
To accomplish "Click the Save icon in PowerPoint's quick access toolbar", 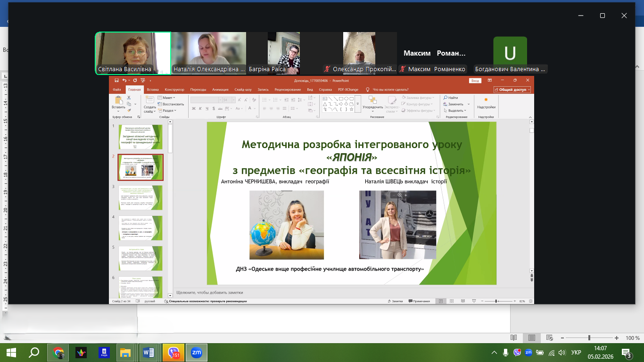I will coord(116,81).
